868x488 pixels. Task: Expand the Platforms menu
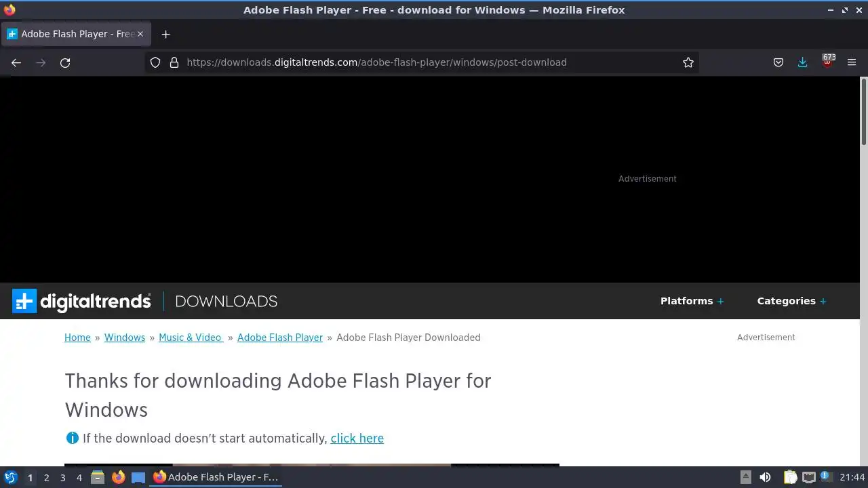(692, 301)
